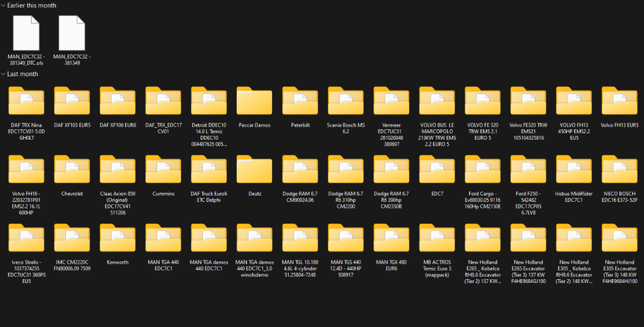Open the Detroit DDEC10 14.0 L folder
The image size is (644, 327).
pos(209,101)
